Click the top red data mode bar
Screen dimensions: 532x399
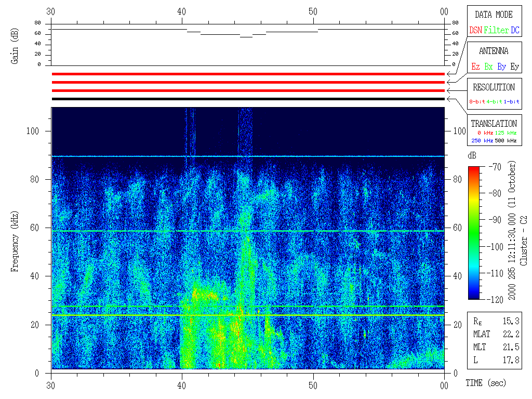click(248, 74)
